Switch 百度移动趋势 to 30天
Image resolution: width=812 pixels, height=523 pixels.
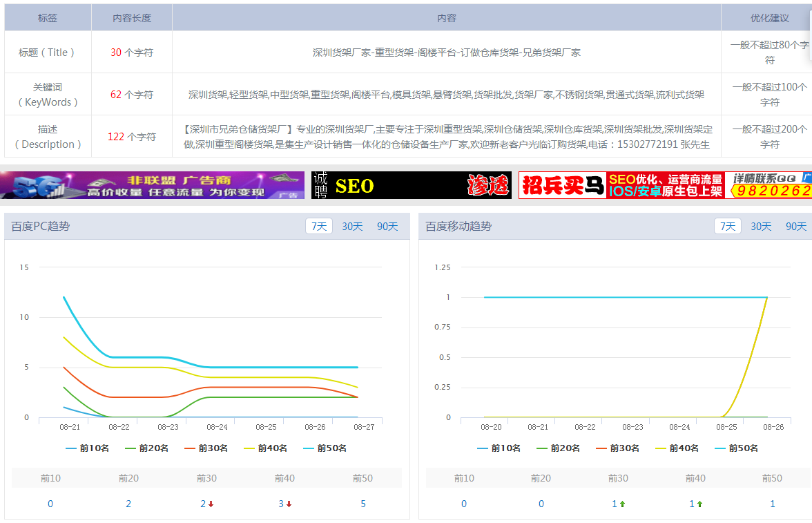pyautogui.click(x=761, y=227)
